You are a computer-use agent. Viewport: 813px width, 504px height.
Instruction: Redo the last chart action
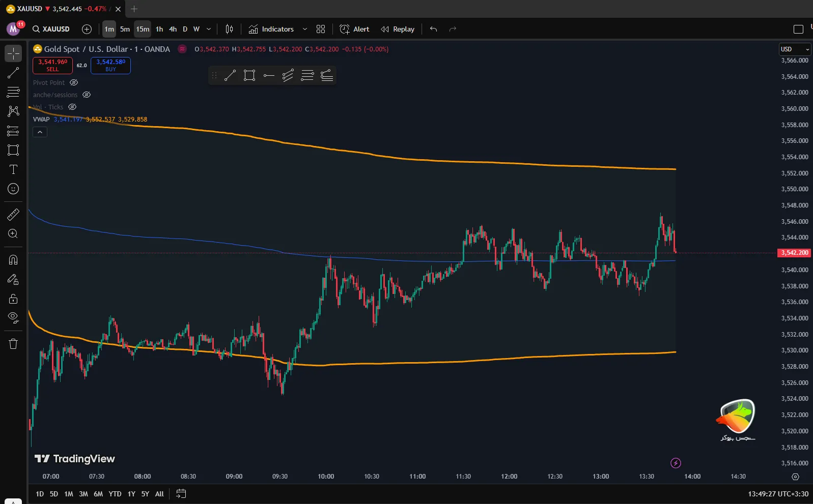pos(453,29)
